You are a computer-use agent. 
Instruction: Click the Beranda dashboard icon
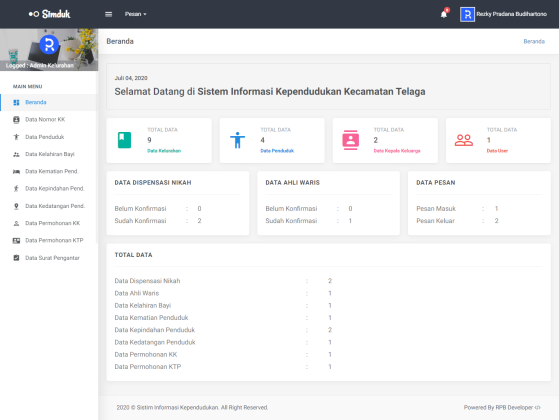point(16,102)
